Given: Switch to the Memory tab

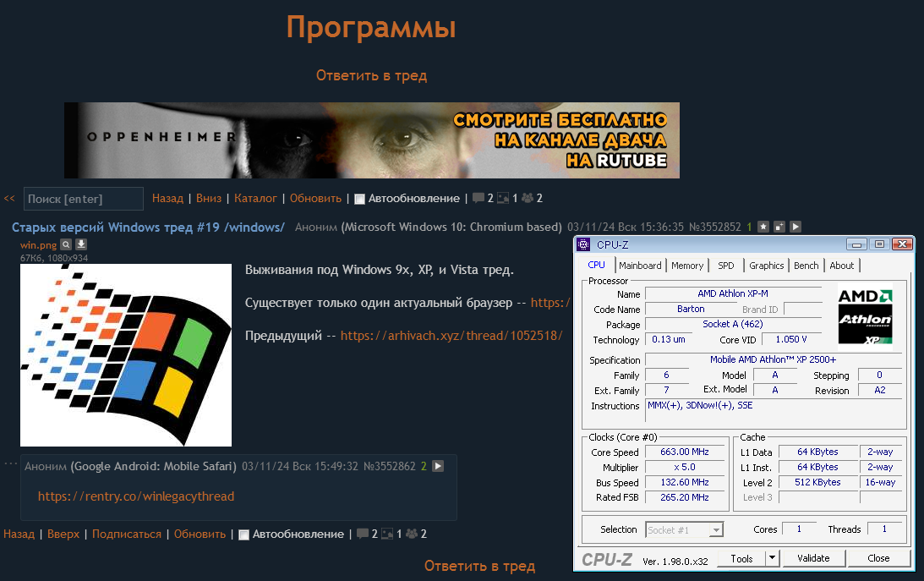Looking at the screenshot, I should (687, 266).
